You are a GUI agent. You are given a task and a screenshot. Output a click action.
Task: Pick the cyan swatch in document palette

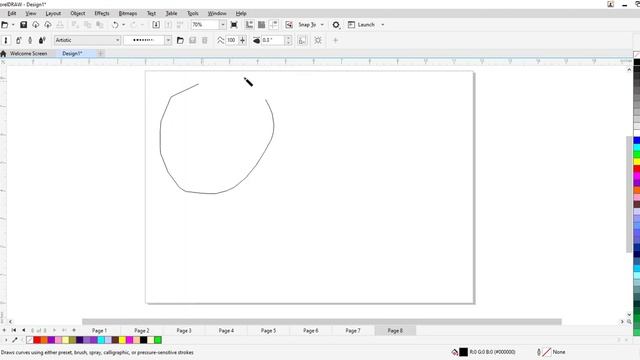(x=101, y=340)
